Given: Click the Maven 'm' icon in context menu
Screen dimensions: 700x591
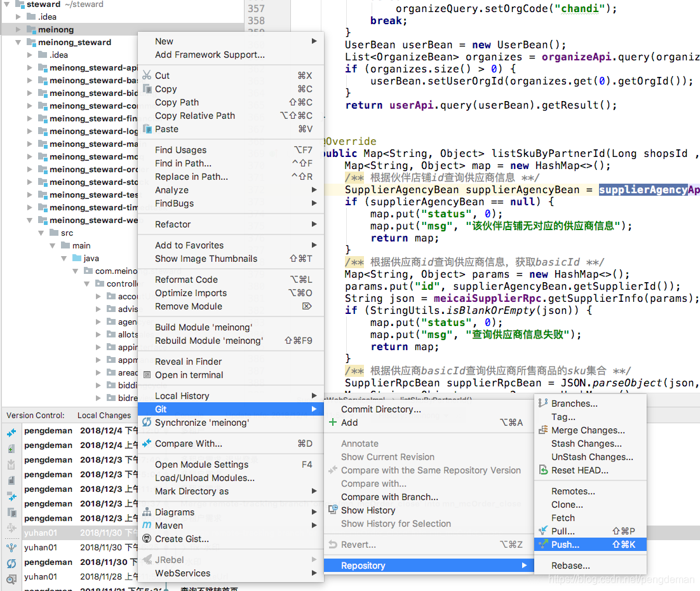Looking at the screenshot, I should (x=147, y=526).
